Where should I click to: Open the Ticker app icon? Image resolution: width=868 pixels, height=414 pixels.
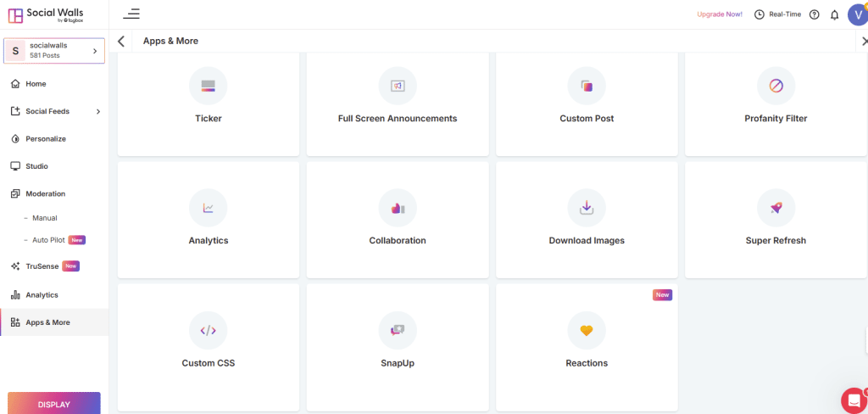(x=209, y=86)
